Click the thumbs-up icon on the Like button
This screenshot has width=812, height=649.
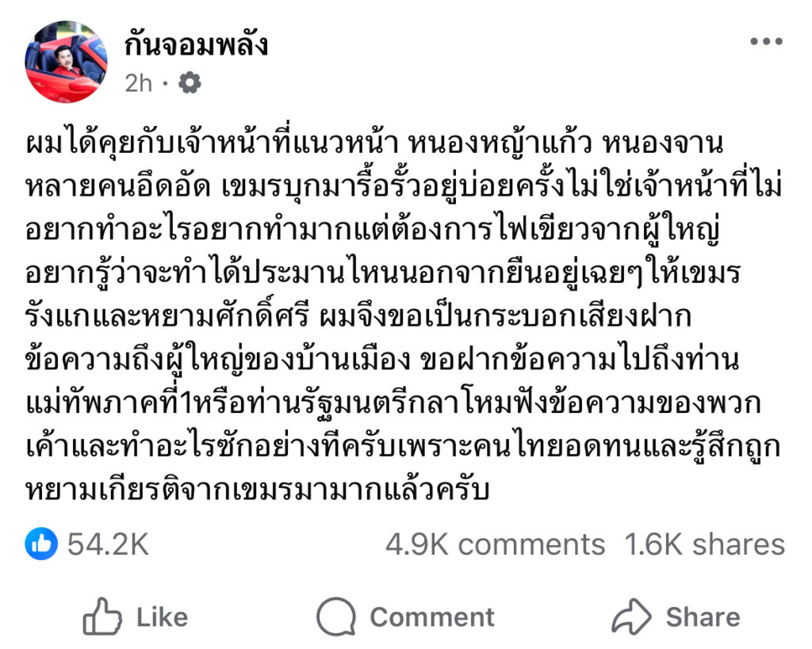[102, 617]
